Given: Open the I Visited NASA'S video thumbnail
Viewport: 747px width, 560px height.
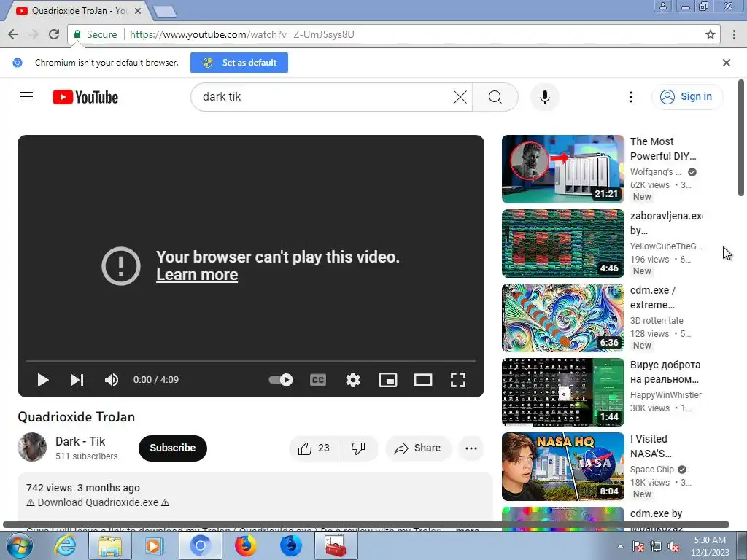Looking at the screenshot, I should pyautogui.click(x=562, y=467).
